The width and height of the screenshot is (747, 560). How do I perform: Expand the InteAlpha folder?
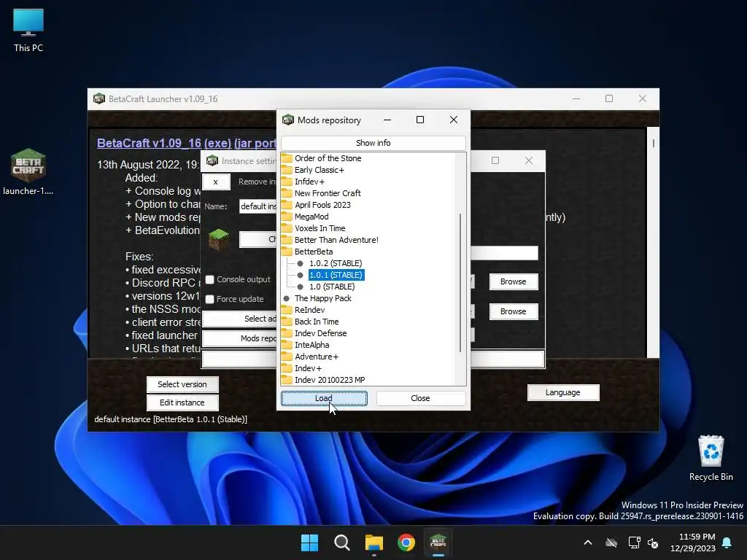pos(287,345)
